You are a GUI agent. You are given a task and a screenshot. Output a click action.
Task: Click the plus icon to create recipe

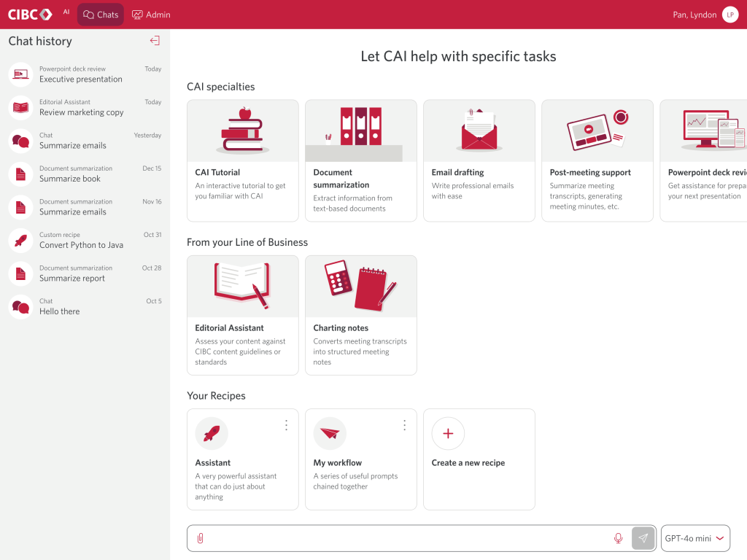[x=448, y=433]
